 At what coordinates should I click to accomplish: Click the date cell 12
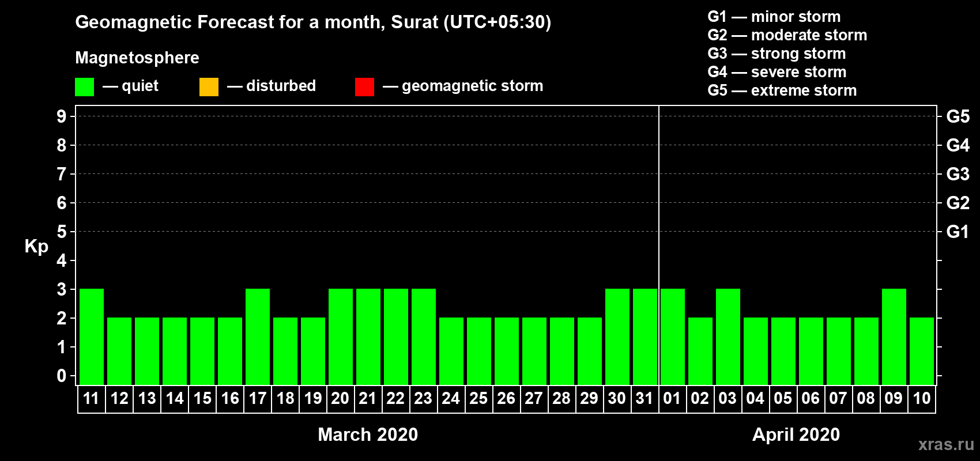[x=119, y=399]
